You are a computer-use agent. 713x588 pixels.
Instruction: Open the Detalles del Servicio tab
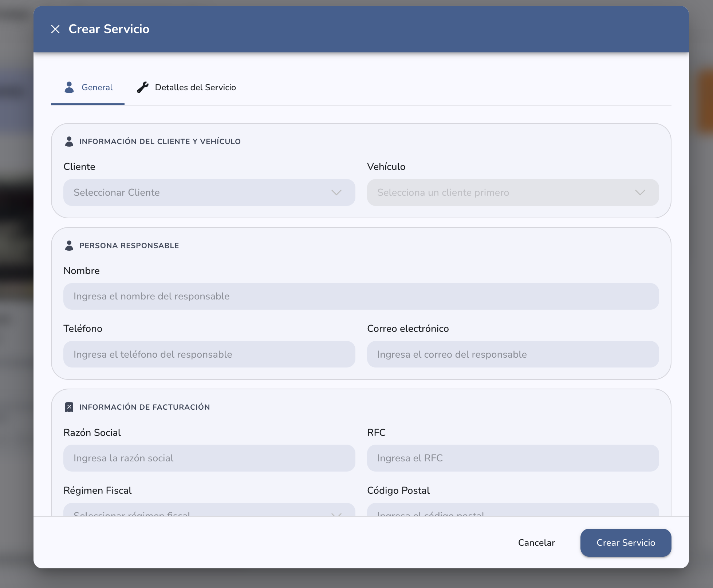point(186,87)
